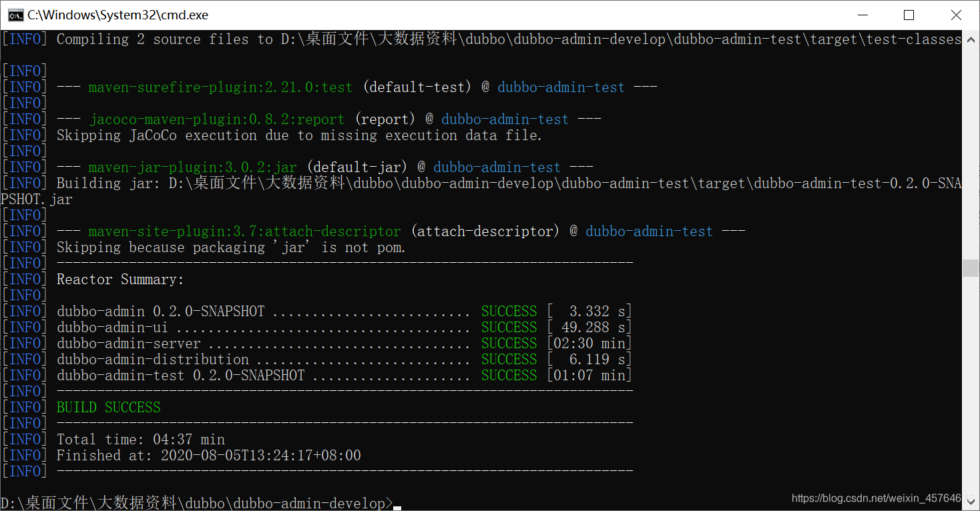Click 'maven-site-plugin:3.7:attach-descriptor' text
This screenshot has width=980, height=511.
point(245,231)
